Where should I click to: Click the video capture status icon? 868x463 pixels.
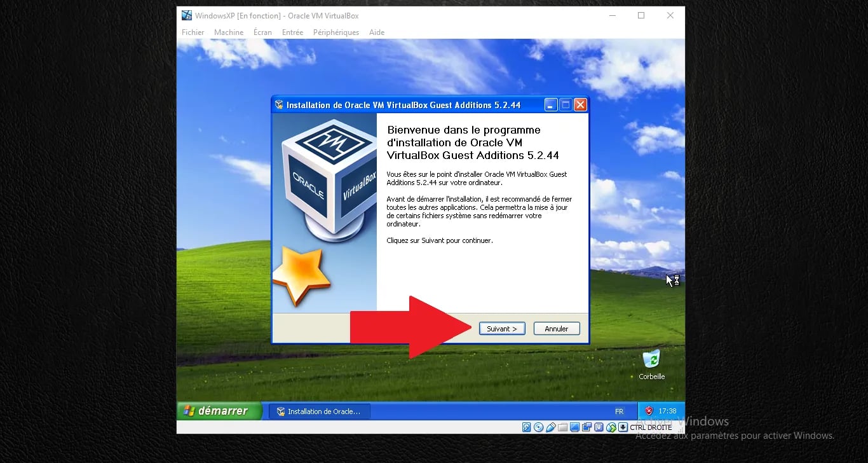point(586,427)
